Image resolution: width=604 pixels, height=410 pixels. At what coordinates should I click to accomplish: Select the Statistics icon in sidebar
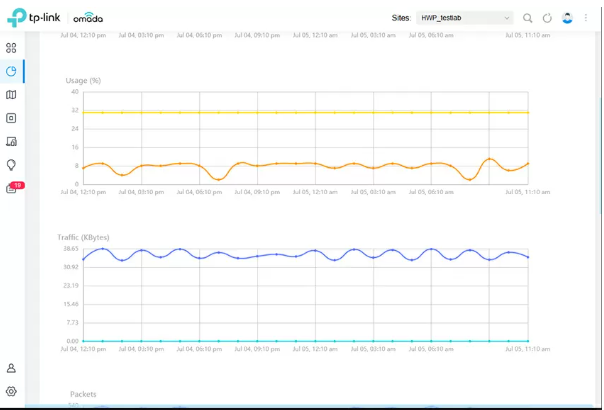click(x=11, y=71)
